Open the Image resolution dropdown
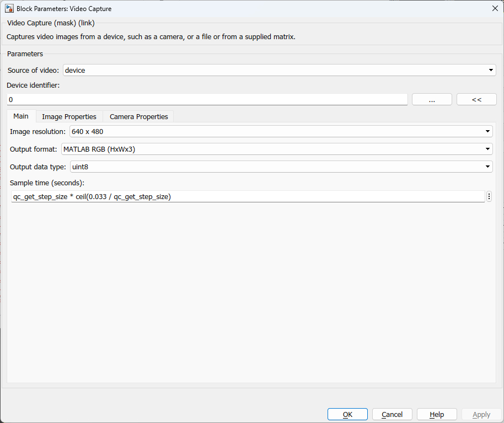This screenshot has height=423, width=504. (x=487, y=131)
